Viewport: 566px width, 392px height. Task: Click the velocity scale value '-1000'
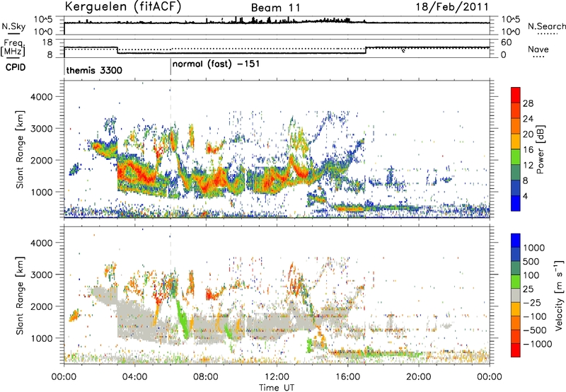[538, 344]
